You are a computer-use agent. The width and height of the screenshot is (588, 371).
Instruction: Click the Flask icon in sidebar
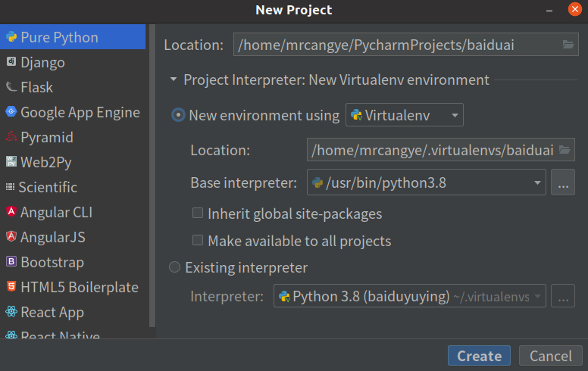(x=11, y=87)
